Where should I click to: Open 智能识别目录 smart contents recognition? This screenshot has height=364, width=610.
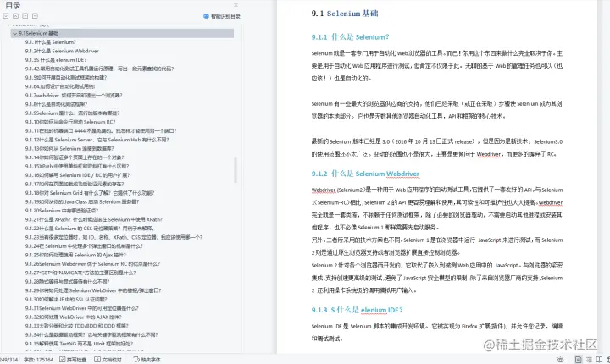click(x=222, y=16)
